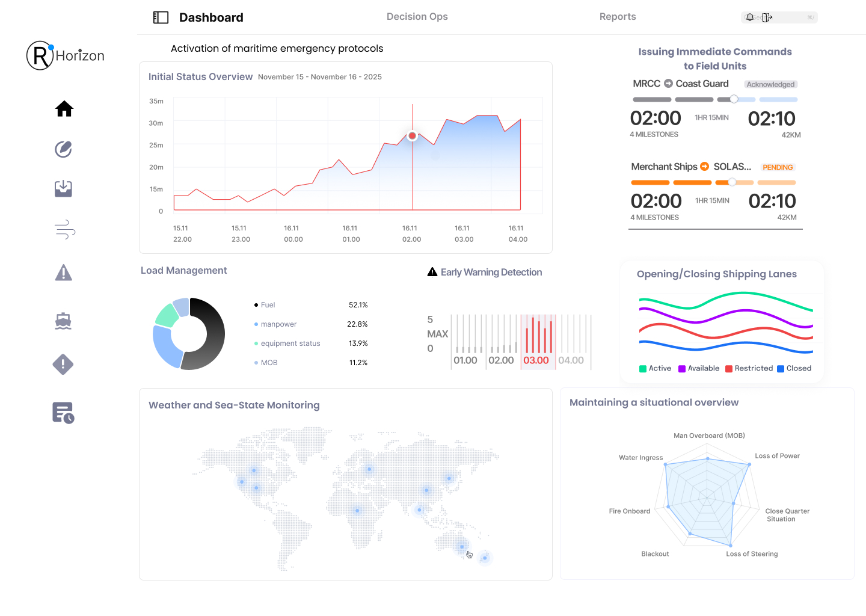This screenshot has width=866, height=616.
Task: Open the scheduled report log icon
Action: click(x=63, y=413)
